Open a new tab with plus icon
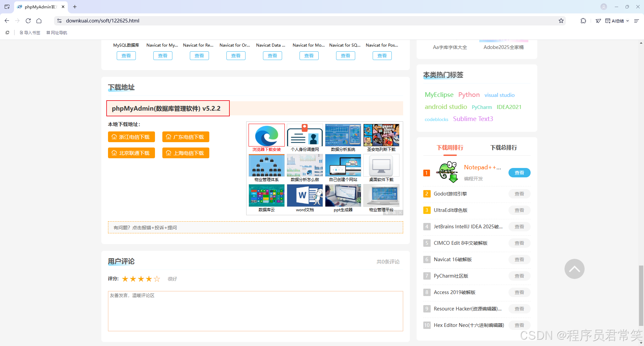644x346 pixels. click(75, 7)
